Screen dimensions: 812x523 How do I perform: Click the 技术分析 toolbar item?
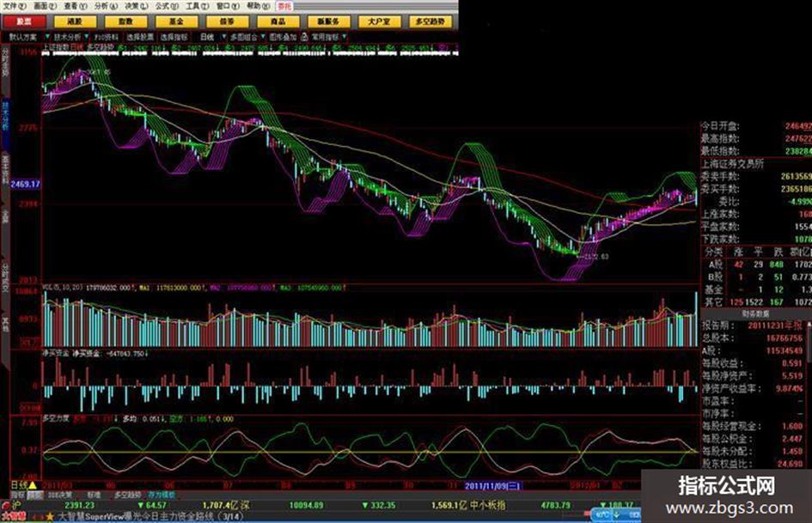(x=67, y=37)
